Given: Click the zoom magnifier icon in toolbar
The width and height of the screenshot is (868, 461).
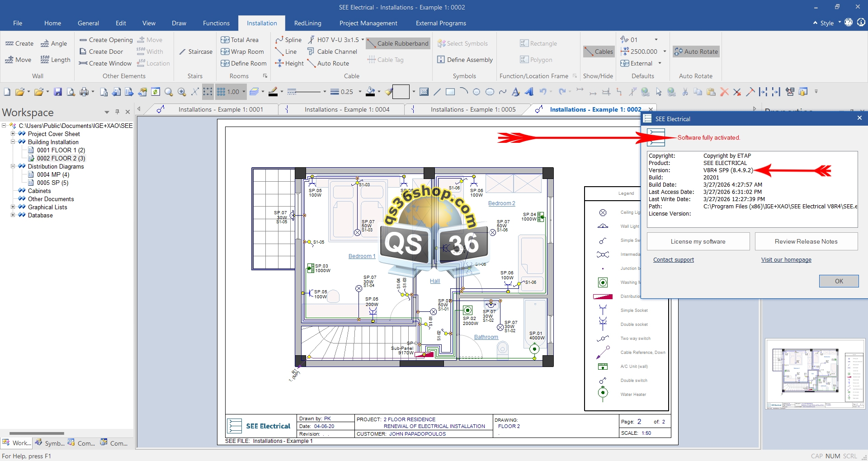Looking at the screenshot, I should pyautogui.click(x=169, y=92).
